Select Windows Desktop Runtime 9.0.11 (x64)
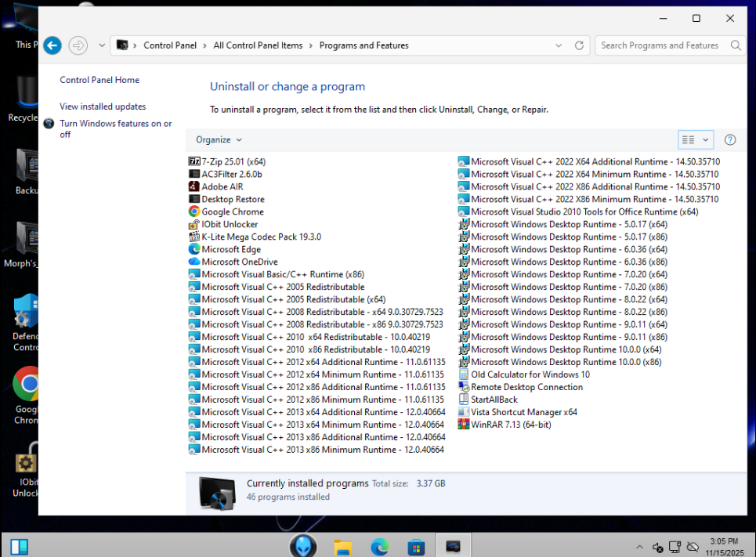This screenshot has height=557, width=756. coord(562,325)
